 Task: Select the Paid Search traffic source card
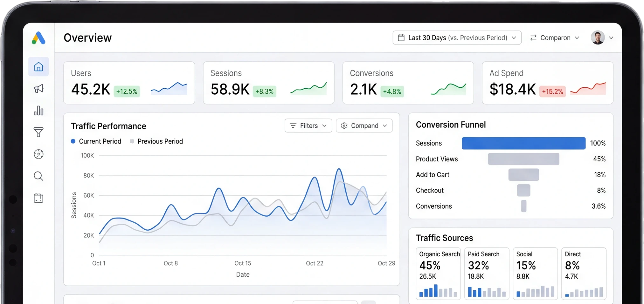[487, 274]
